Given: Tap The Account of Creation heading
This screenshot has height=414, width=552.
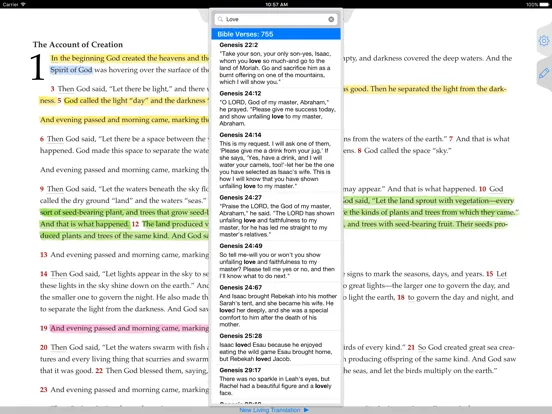Looking at the screenshot, I should [x=78, y=45].
